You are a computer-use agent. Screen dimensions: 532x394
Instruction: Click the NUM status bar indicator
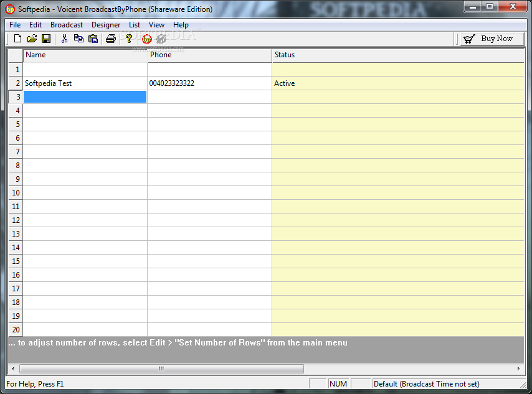coord(338,384)
